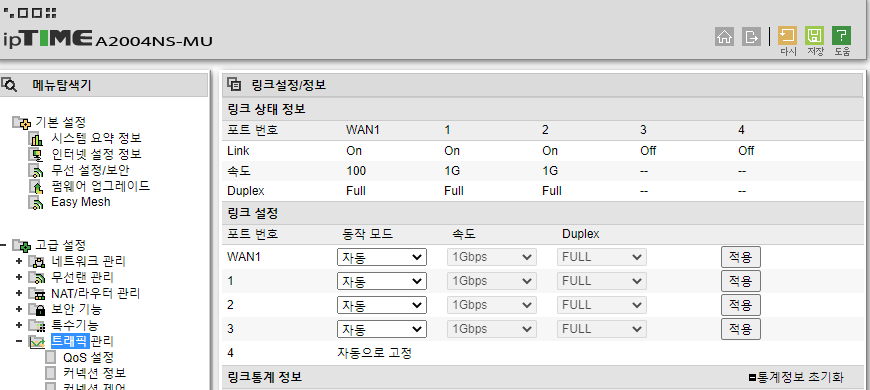This screenshot has width=870, height=390.
Task: Select the 고급 설정 menu label
Action: (x=60, y=245)
